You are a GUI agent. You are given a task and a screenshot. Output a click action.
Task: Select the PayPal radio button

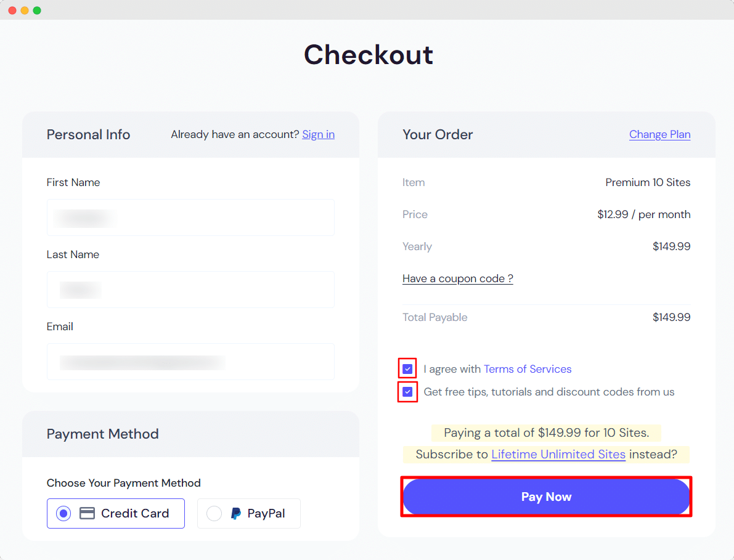tap(214, 513)
